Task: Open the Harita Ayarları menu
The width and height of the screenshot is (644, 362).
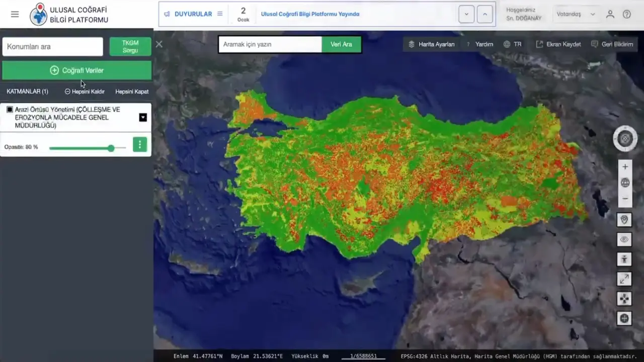Action: 432,44
